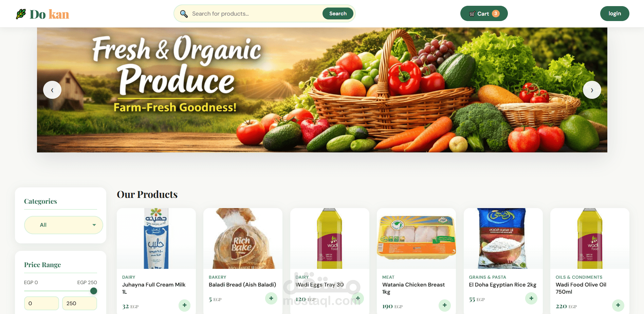Click the login button
The width and height of the screenshot is (644, 314).
[615, 14]
